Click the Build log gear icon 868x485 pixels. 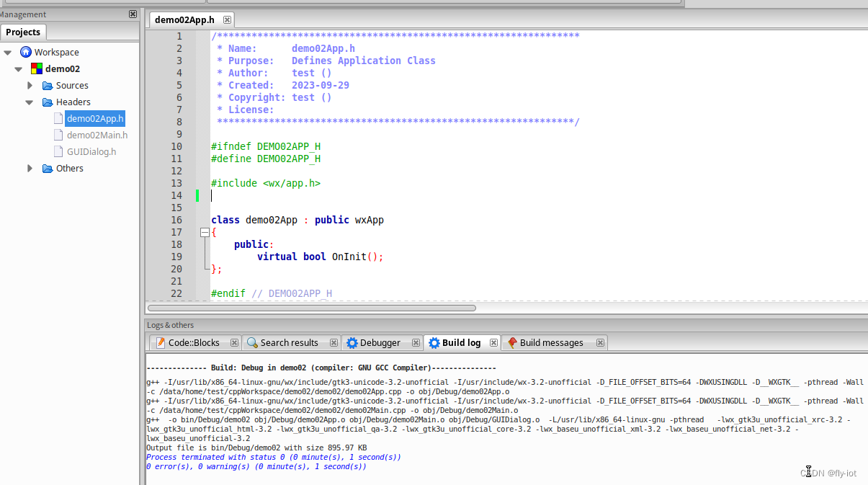[434, 342]
